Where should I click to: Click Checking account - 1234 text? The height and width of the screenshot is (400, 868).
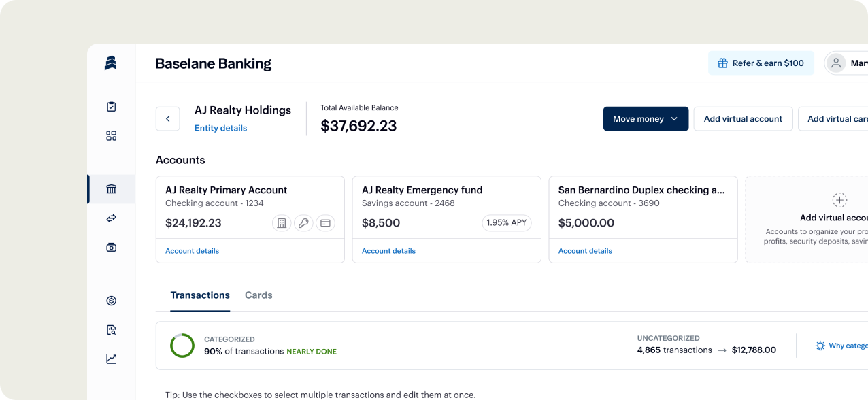214,203
